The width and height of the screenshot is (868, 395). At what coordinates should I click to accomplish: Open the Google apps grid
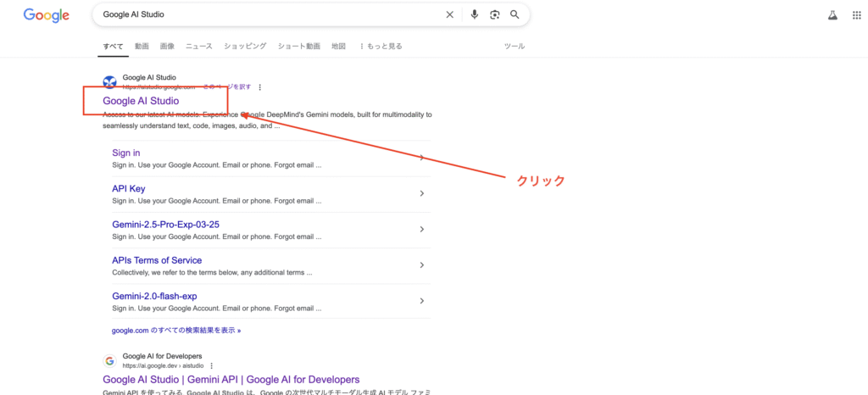856,15
